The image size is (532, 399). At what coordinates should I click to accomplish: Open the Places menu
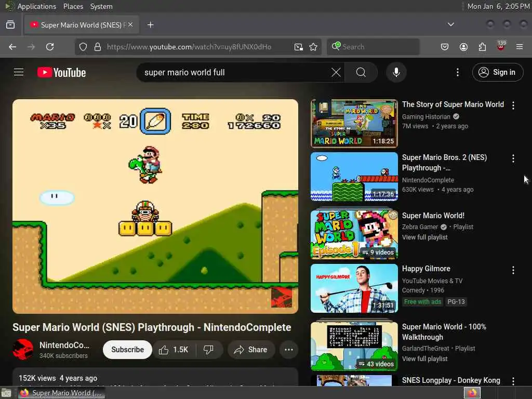[73, 6]
